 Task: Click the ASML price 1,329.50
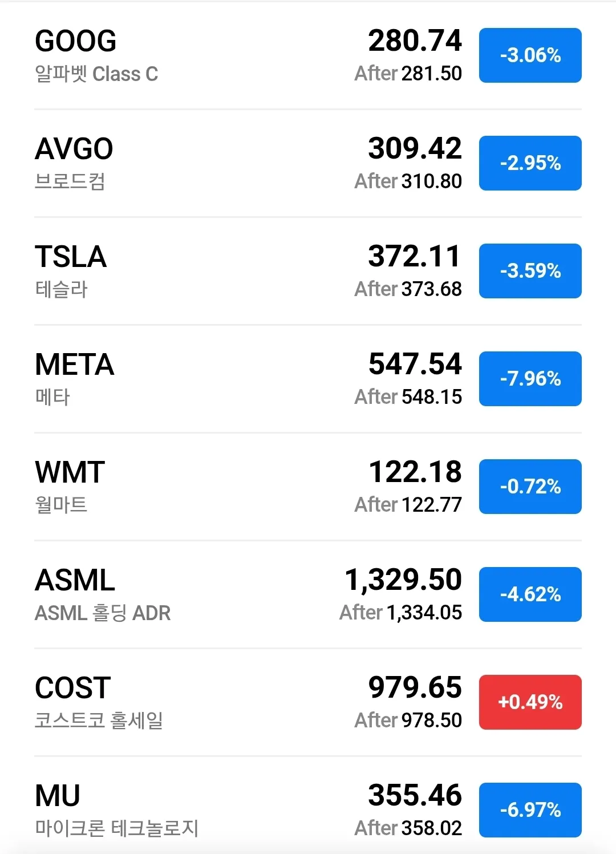tap(403, 580)
